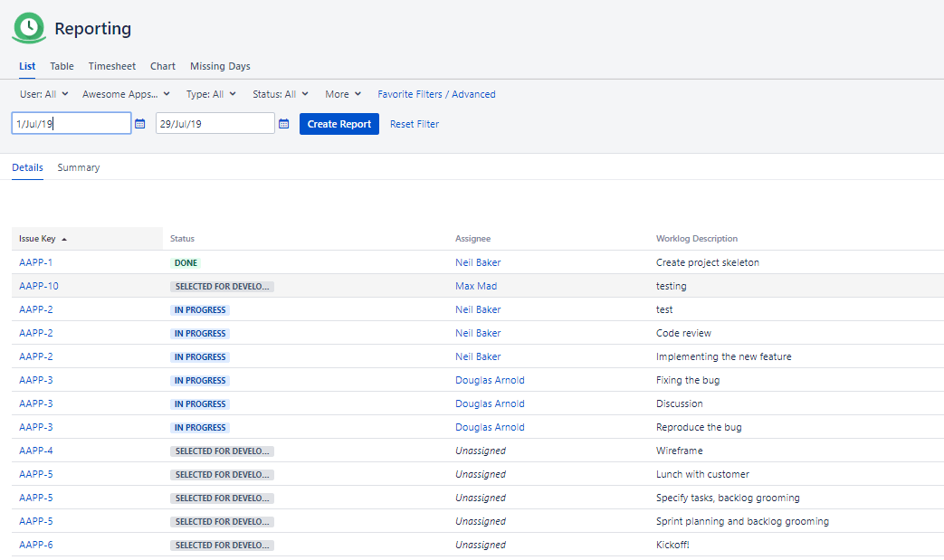
Task: Select the Summary sub-tab
Action: pyautogui.click(x=78, y=168)
